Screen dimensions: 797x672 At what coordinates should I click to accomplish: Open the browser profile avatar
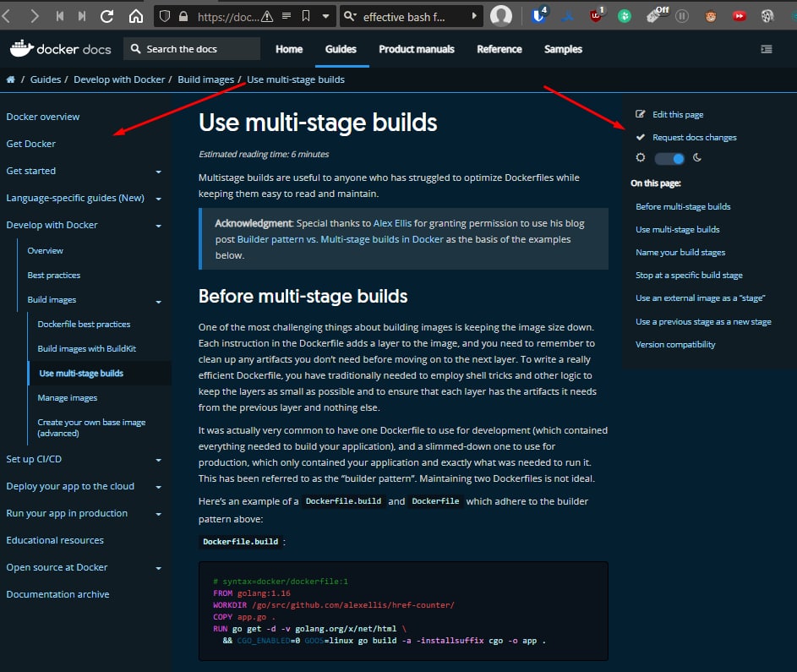[x=501, y=16]
